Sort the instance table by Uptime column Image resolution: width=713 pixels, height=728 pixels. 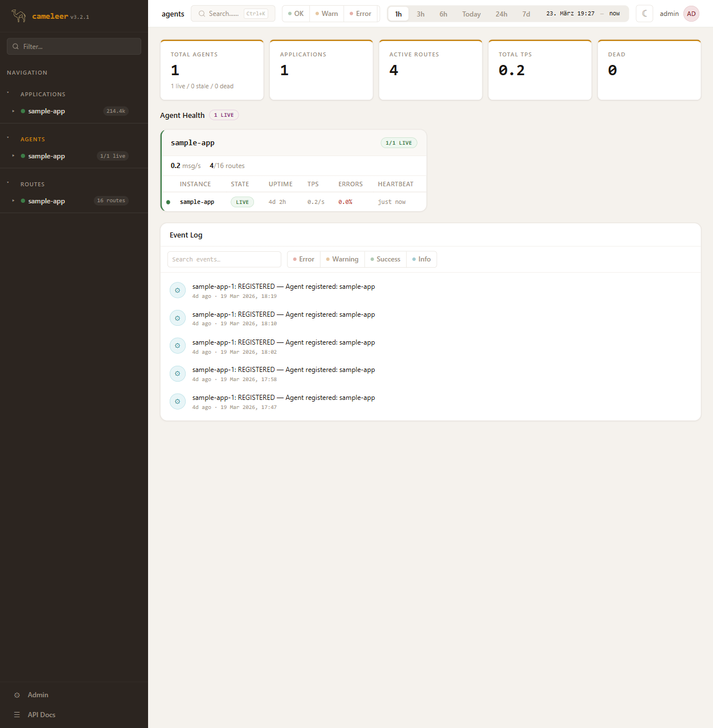[x=280, y=184]
